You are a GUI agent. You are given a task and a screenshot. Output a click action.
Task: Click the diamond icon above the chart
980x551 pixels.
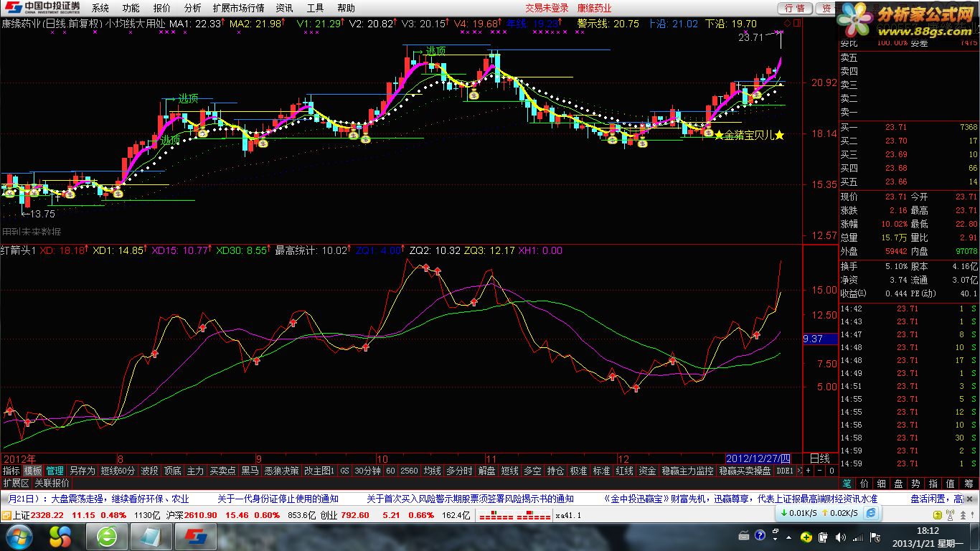click(786, 23)
